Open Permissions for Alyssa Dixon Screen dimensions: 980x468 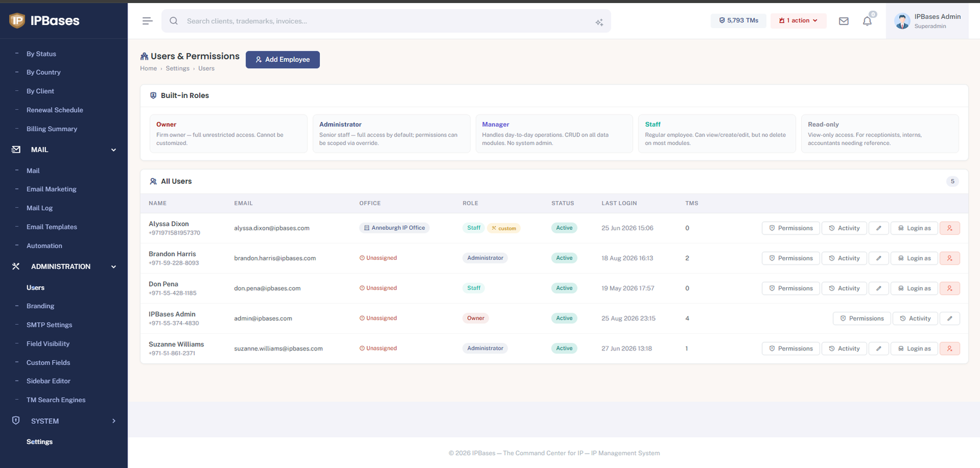click(791, 228)
